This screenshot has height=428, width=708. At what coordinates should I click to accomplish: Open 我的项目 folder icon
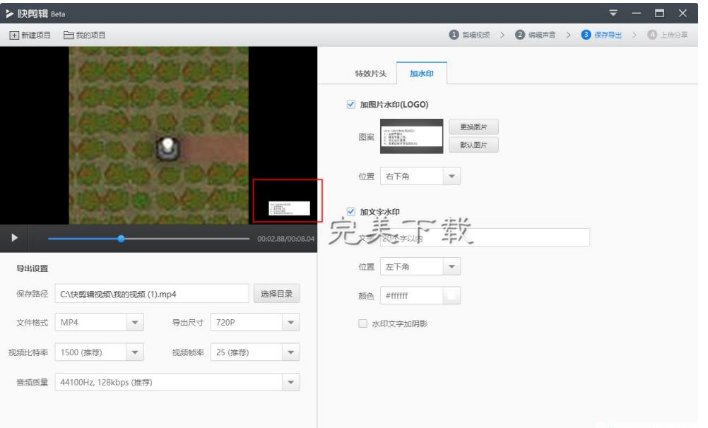coord(68,35)
